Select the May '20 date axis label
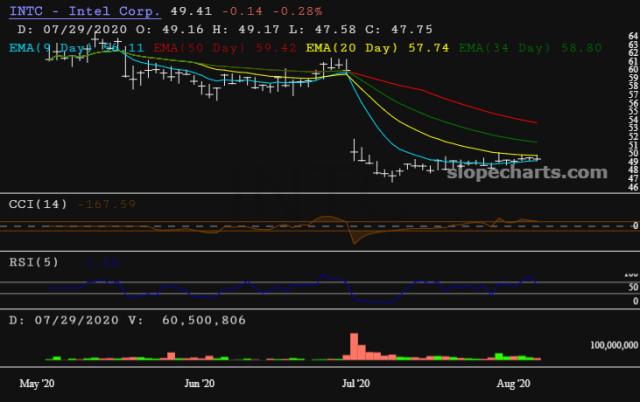The image size is (640, 402). 37,383
